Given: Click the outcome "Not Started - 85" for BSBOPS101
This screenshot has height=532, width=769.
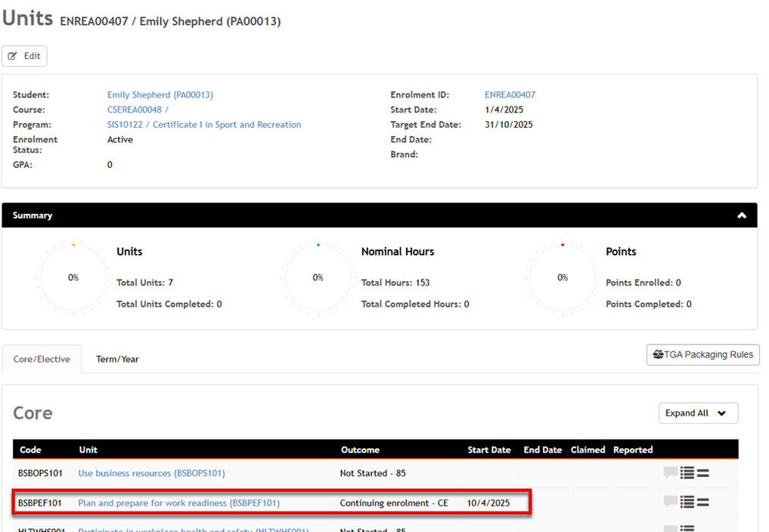Looking at the screenshot, I should pyautogui.click(x=373, y=473).
